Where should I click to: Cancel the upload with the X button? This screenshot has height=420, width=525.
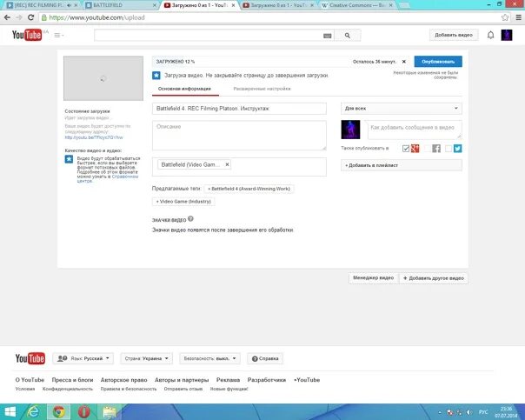pyautogui.click(x=404, y=62)
